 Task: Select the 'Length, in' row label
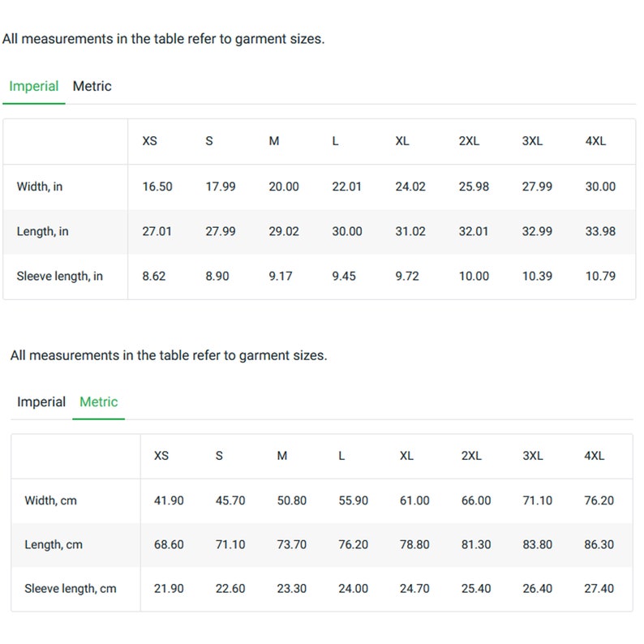42,231
